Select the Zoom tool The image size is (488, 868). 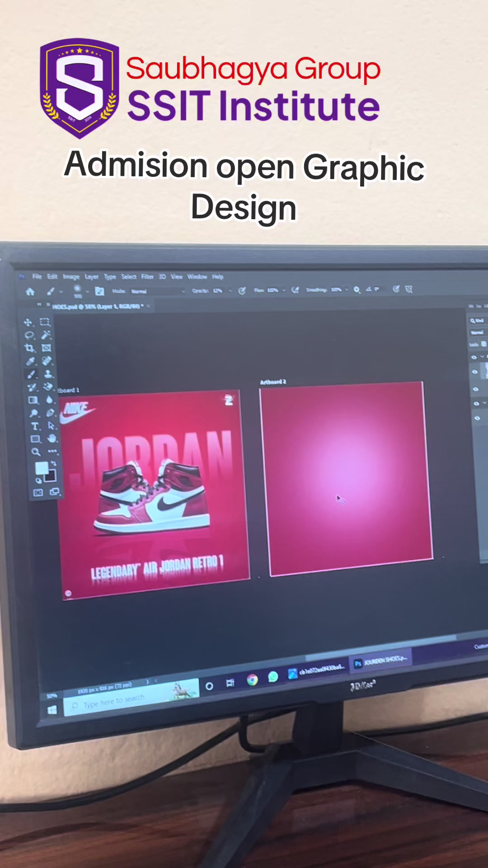coord(36,452)
